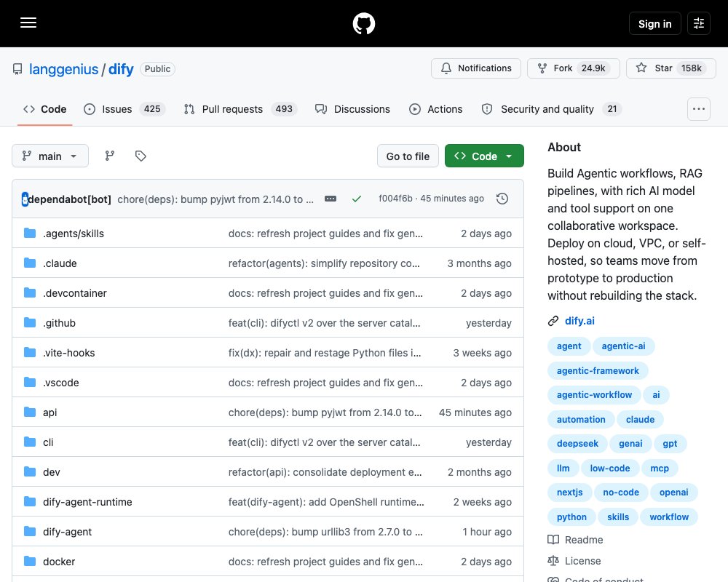728x582 pixels.
Task: Select the agentic-framework topic tag
Action: pos(598,371)
